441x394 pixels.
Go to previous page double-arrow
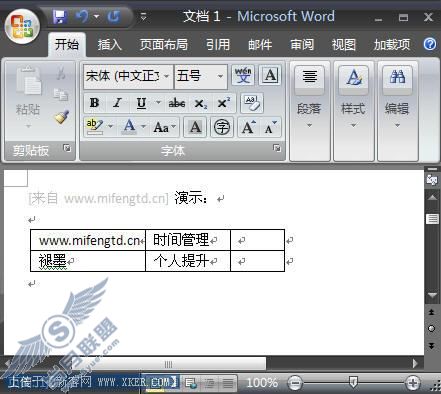coord(432,312)
